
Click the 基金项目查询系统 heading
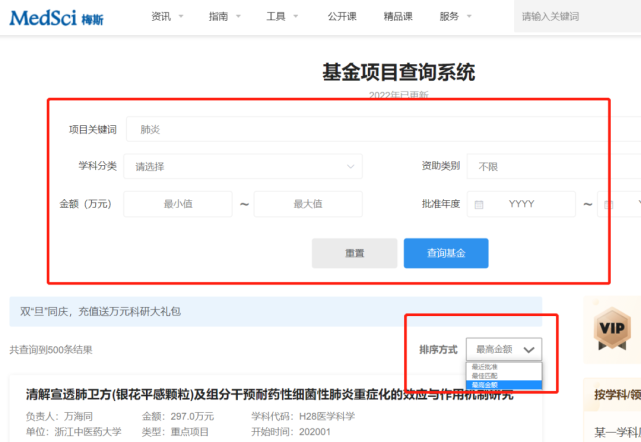pyautogui.click(x=399, y=72)
